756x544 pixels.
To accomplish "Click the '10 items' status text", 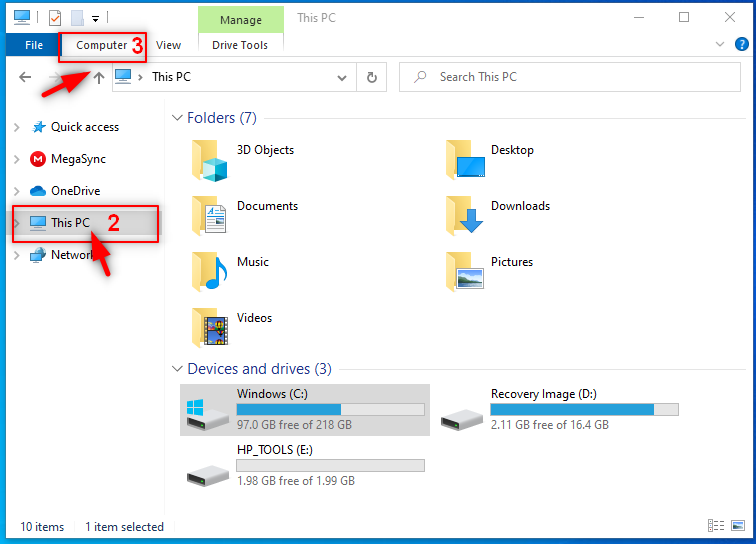I will click(42, 527).
